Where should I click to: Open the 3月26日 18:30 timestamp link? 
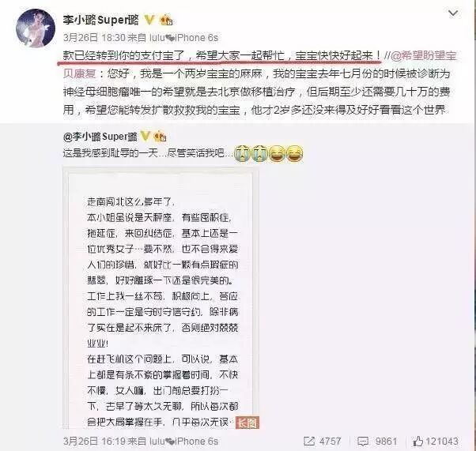[94, 38]
